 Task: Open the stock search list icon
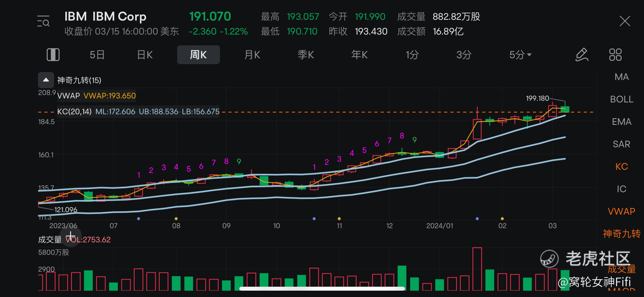(x=43, y=21)
